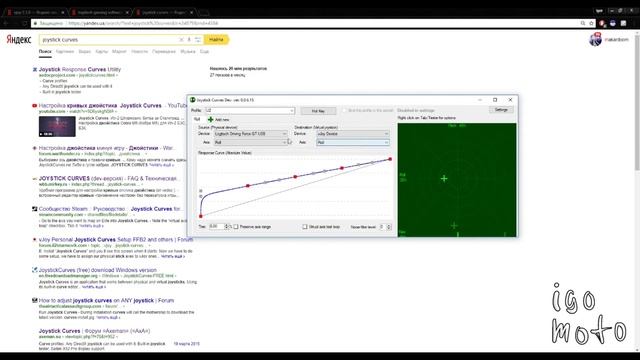The image size is (640, 360).
Task: Click the voice search microphone icon
Action: [189, 40]
